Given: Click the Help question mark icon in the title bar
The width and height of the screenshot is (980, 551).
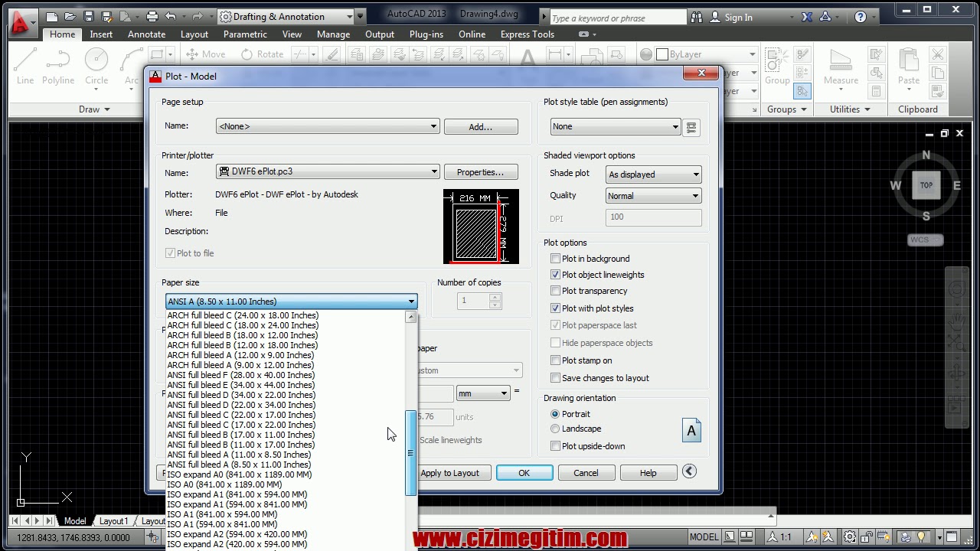Looking at the screenshot, I should pyautogui.click(x=861, y=17).
